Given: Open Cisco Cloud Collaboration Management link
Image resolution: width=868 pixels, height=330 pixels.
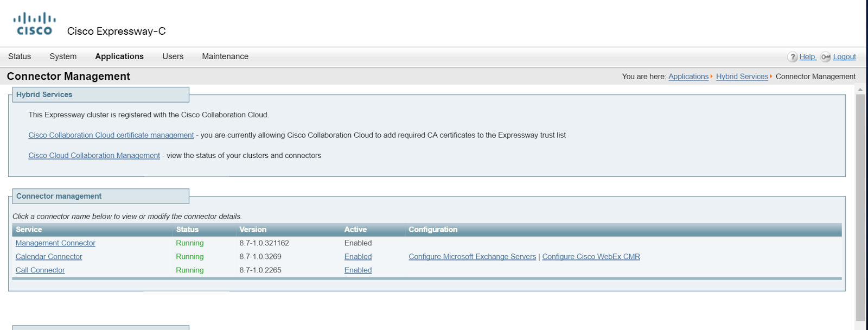Looking at the screenshot, I should pyautogui.click(x=94, y=155).
